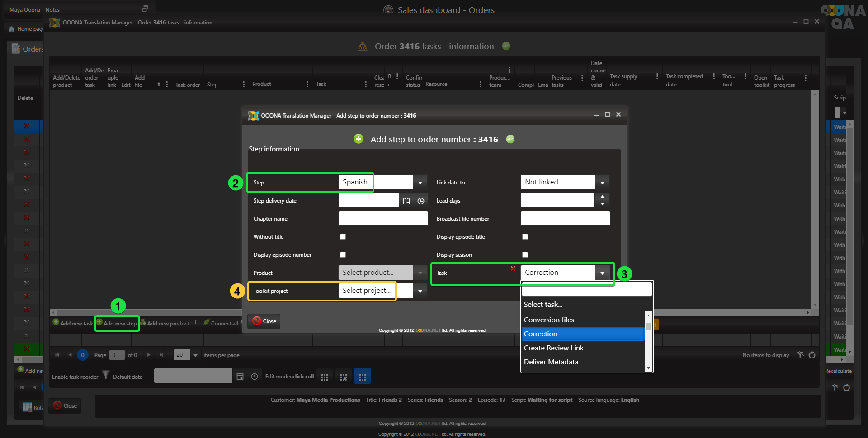Click the Chapter name input field

(x=383, y=218)
